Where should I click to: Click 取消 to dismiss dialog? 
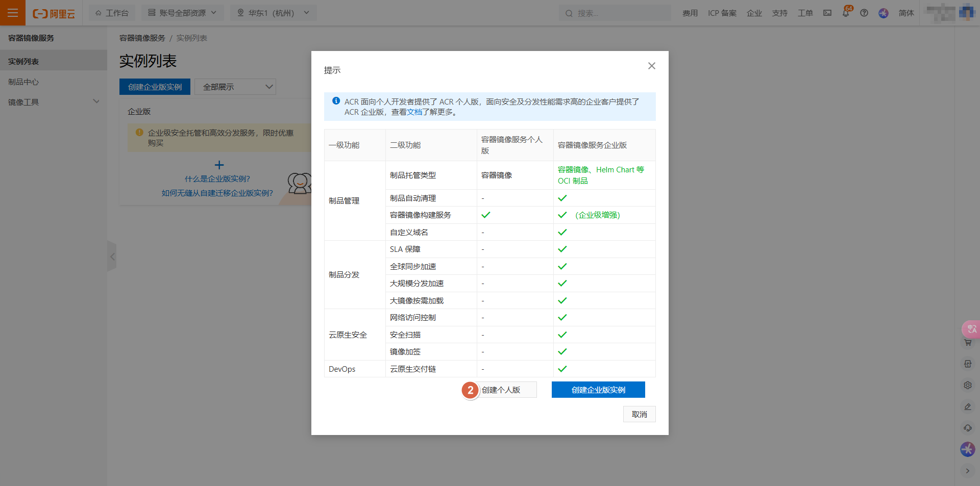[x=640, y=414]
